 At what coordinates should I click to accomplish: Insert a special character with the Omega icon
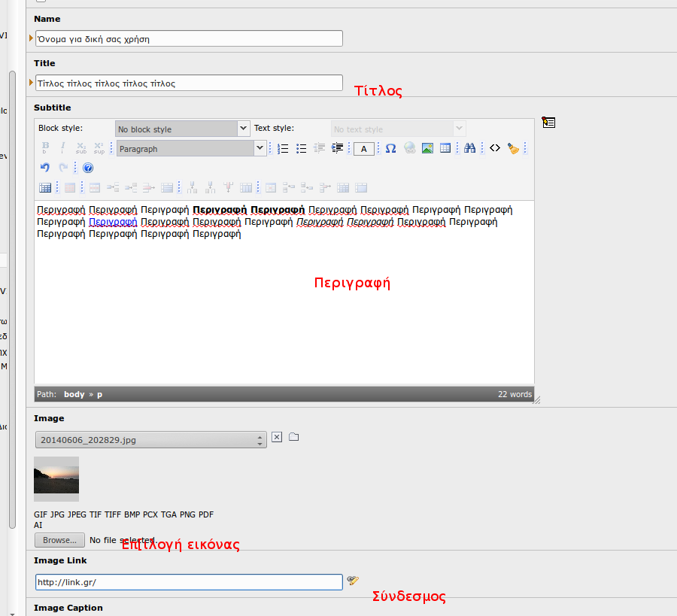point(390,149)
